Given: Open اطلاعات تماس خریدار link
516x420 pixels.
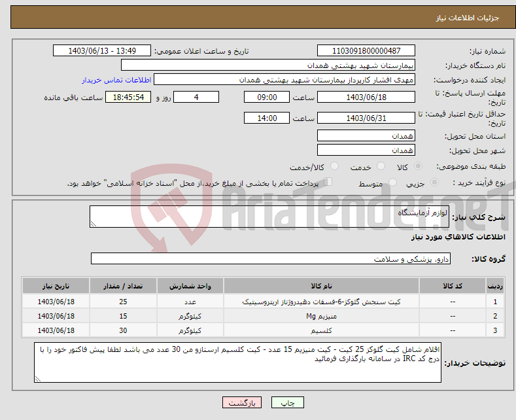Looking at the screenshot, I should pyautogui.click(x=116, y=80).
